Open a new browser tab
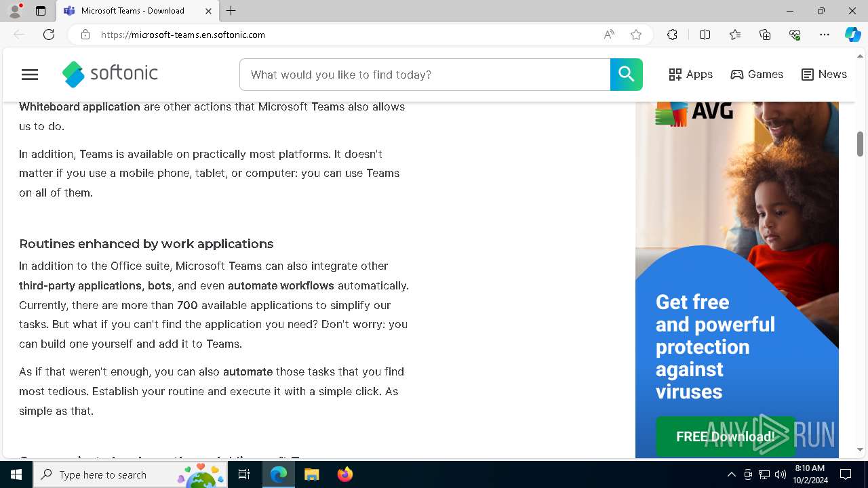 tap(231, 11)
